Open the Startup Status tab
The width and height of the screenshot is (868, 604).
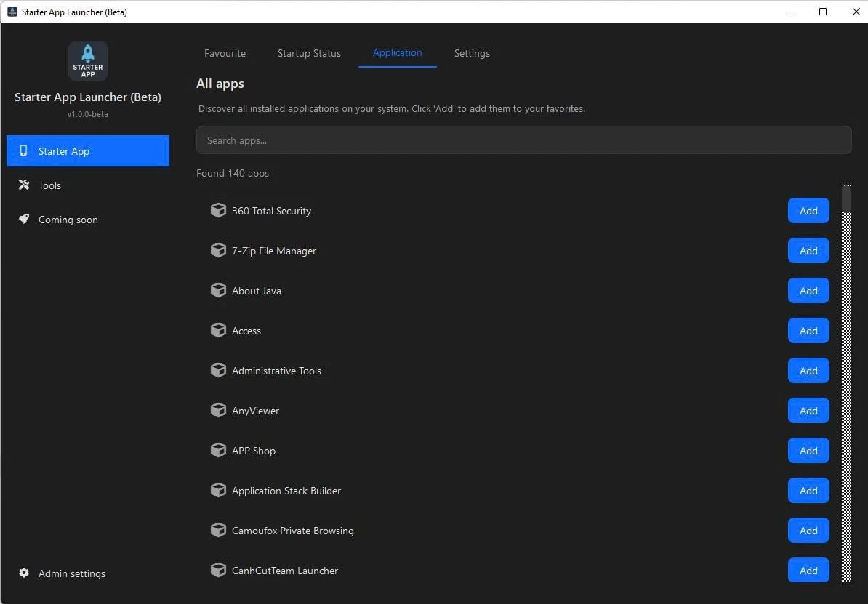point(309,52)
